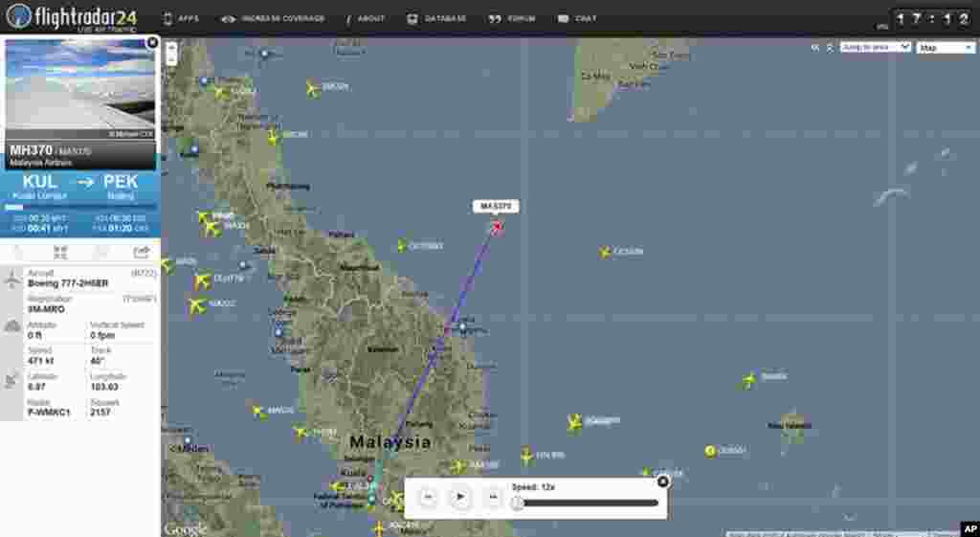Open the Increase Coverage menu item
This screenshot has width=980, height=537.
(273, 18)
